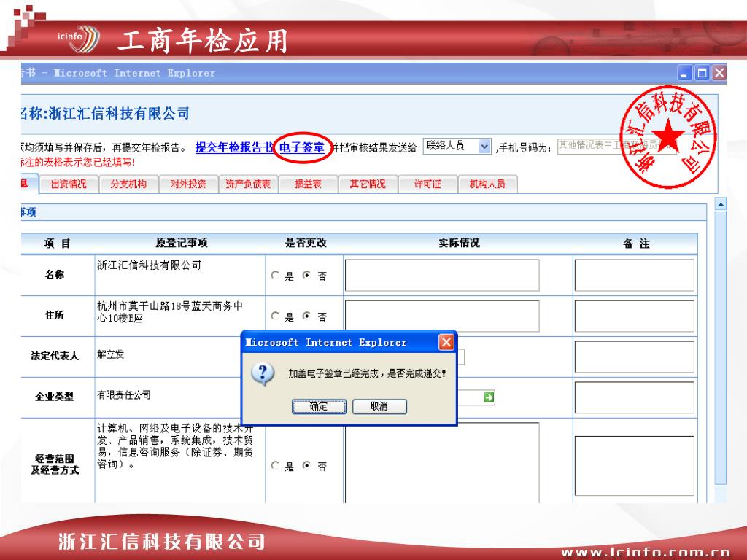This screenshot has height=560, width=747.
Task: Click the question mark icon in the dialog
Action: 263,374
